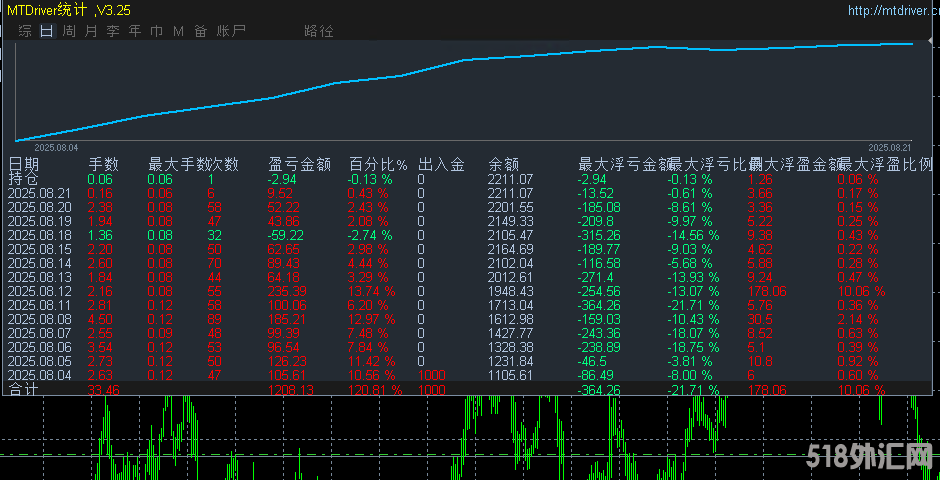Image resolution: width=940 pixels, height=480 pixels.
Task: Click the 13.74 % percentage value
Action: click(372, 291)
